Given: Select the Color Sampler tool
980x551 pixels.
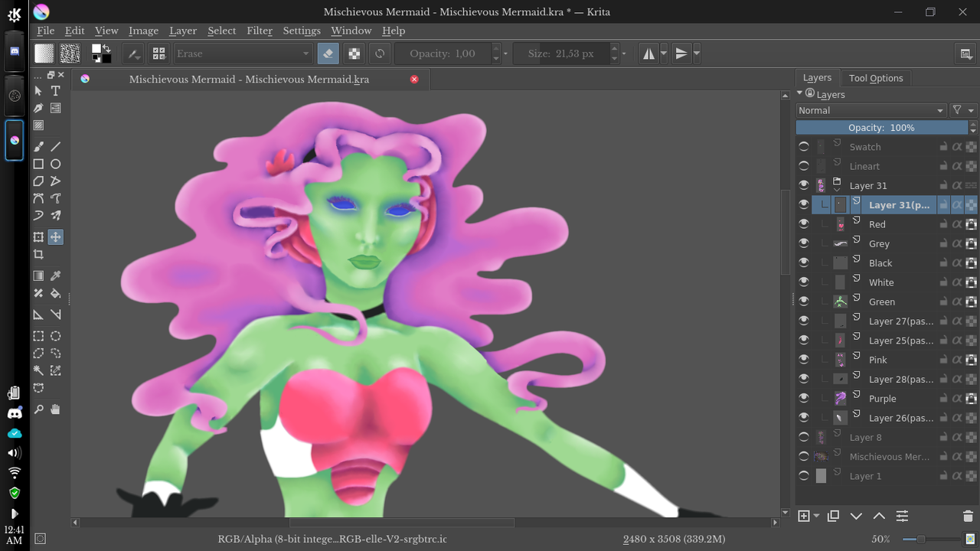Looking at the screenshot, I should click(x=55, y=275).
